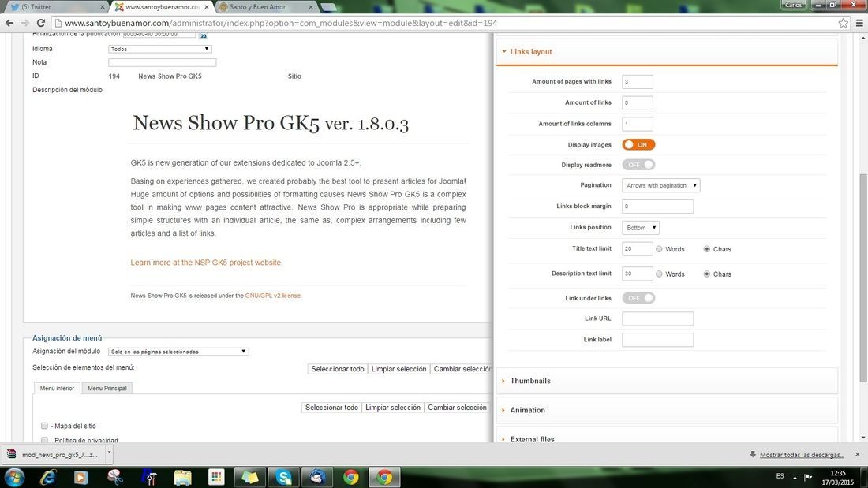
Task: Click the browser address bar URL
Action: pyautogui.click(x=281, y=23)
